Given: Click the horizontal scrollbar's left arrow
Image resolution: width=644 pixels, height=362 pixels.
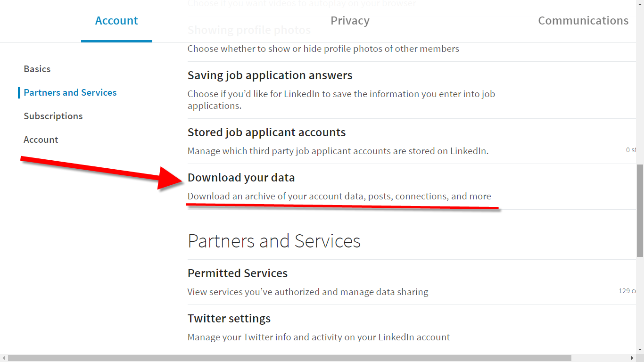Looking at the screenshot, I should [x=3, y=358].
